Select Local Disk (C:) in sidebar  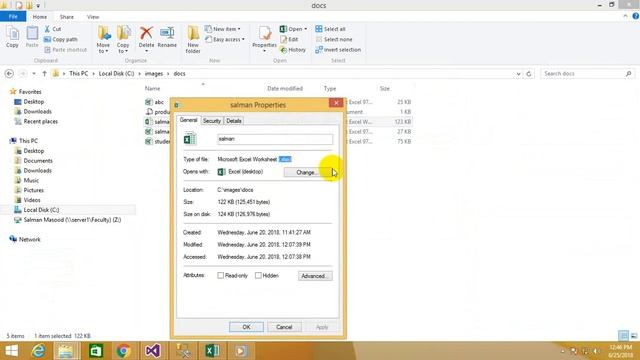pos(37,210)
